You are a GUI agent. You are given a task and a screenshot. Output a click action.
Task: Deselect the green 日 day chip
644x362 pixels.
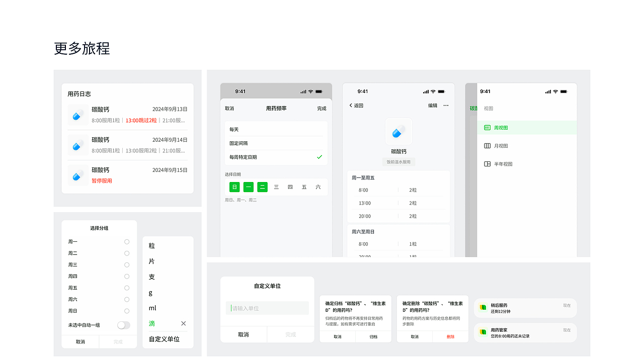pos(234,187)
